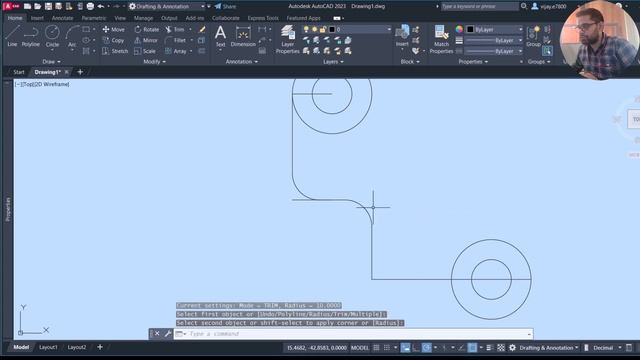Image resolution: width=640 pixels, height=360 pixels.
Task: Toggle group selection button in Groups panel
Action: click(x=547, y=51)
